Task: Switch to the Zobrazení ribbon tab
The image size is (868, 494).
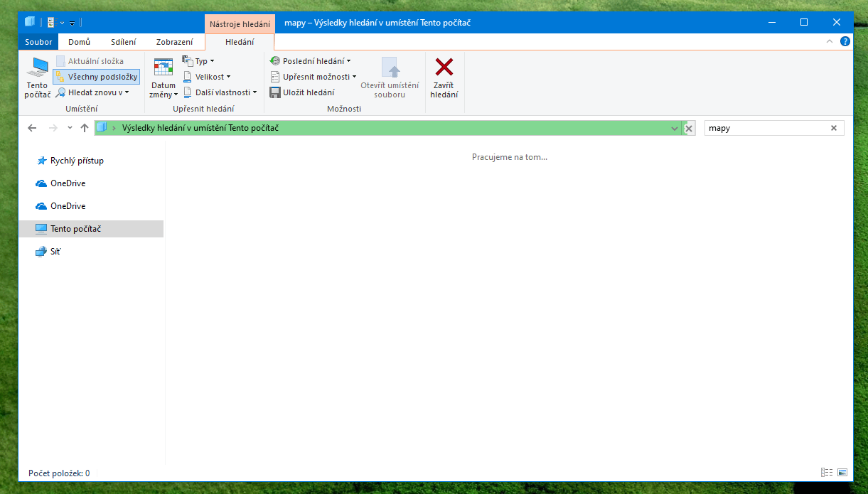Action: tap(175, 42)
